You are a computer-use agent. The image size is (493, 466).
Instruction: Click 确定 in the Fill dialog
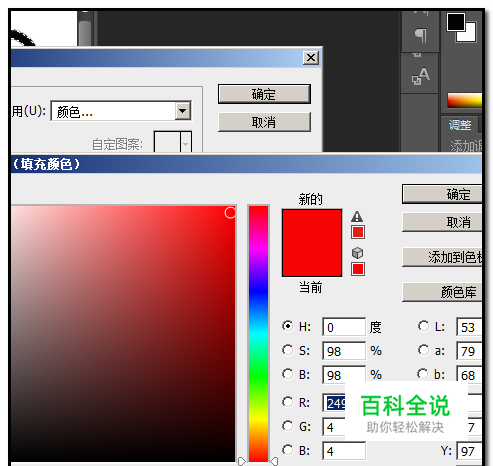pos(264,94)
